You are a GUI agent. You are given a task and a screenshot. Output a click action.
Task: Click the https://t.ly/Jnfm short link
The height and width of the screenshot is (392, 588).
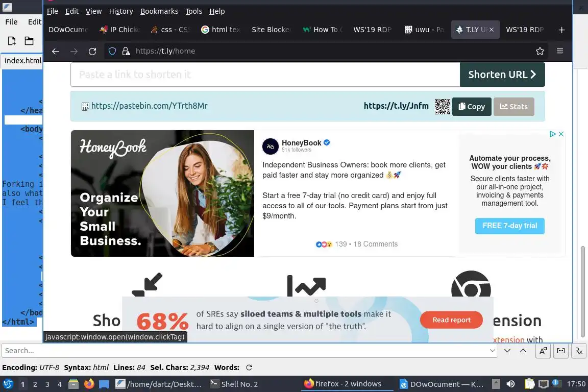pyautogui.click(x=396, y=106)
